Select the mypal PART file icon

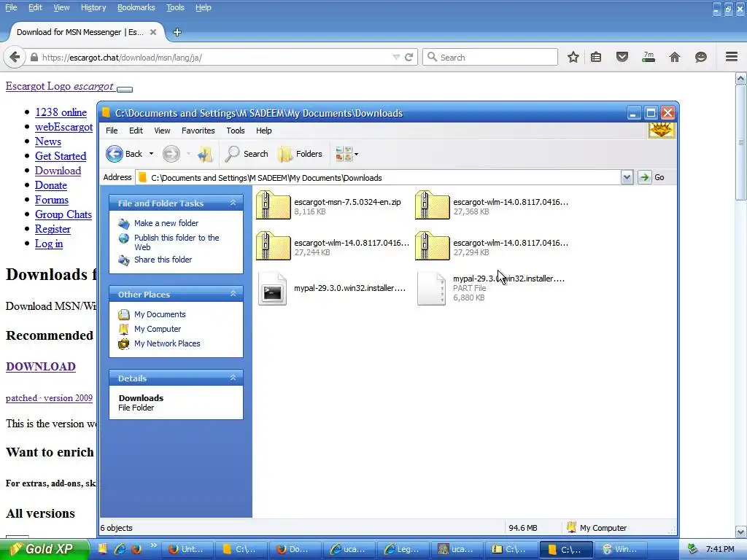[431, 289]
